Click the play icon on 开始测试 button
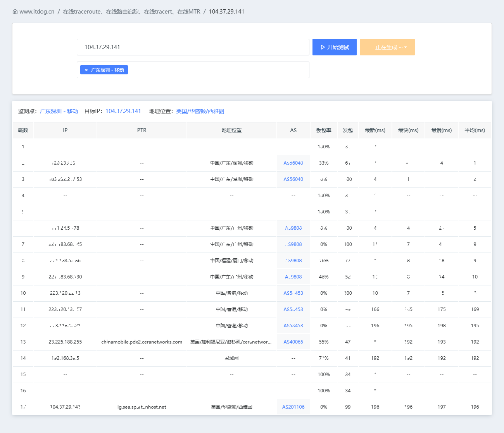 323,47
